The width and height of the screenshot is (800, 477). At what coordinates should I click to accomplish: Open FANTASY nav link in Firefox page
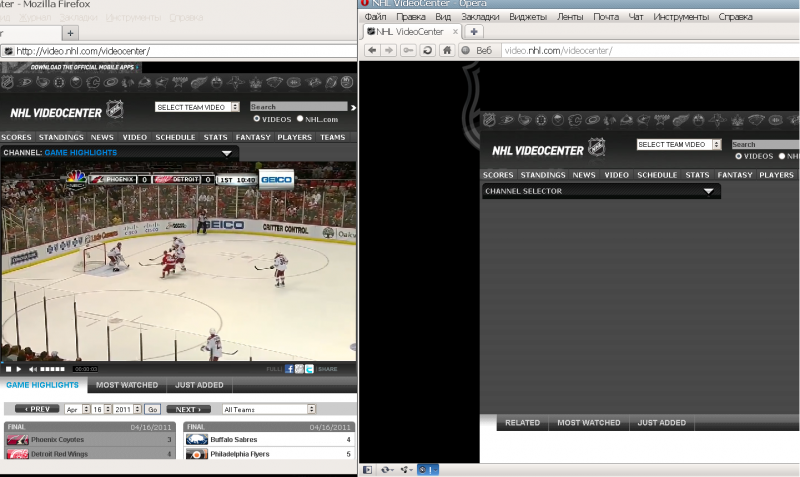[253, 137]
